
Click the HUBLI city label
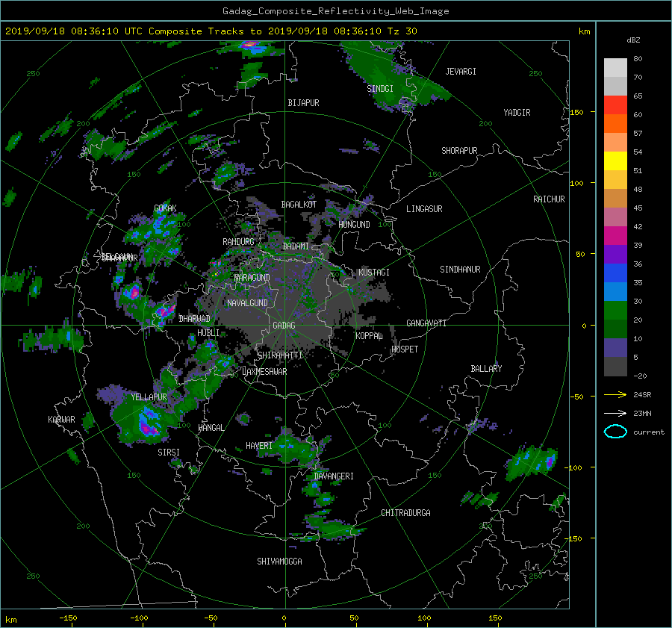208,333
